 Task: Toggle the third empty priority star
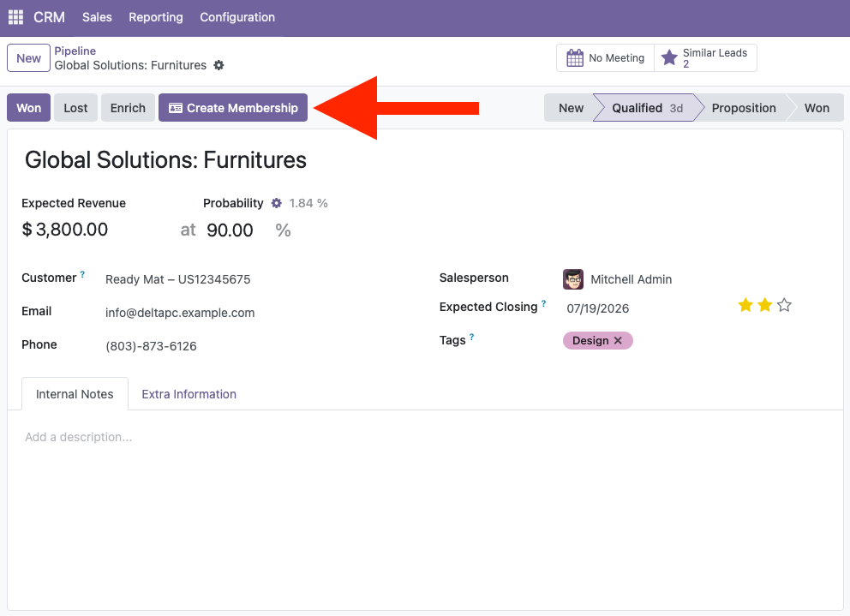784,305
